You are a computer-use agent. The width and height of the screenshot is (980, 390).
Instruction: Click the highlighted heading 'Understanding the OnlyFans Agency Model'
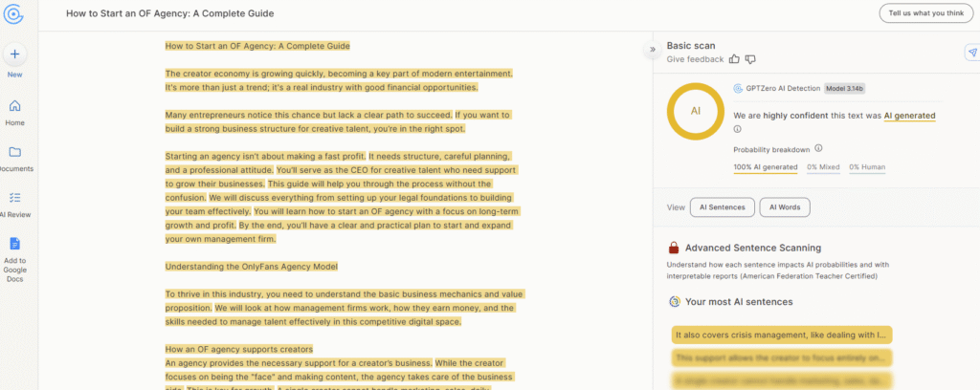[252, 267]
